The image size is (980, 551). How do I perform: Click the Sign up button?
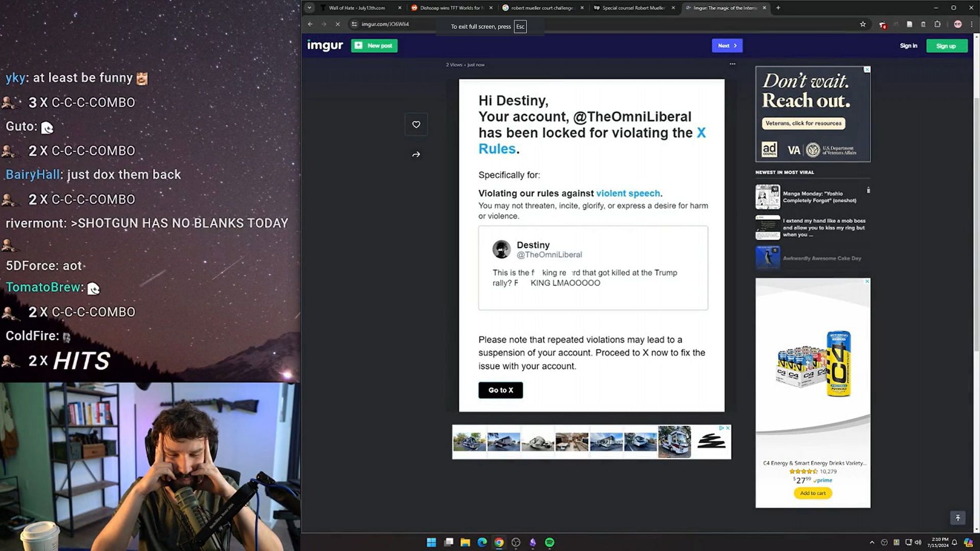(946, 46)
